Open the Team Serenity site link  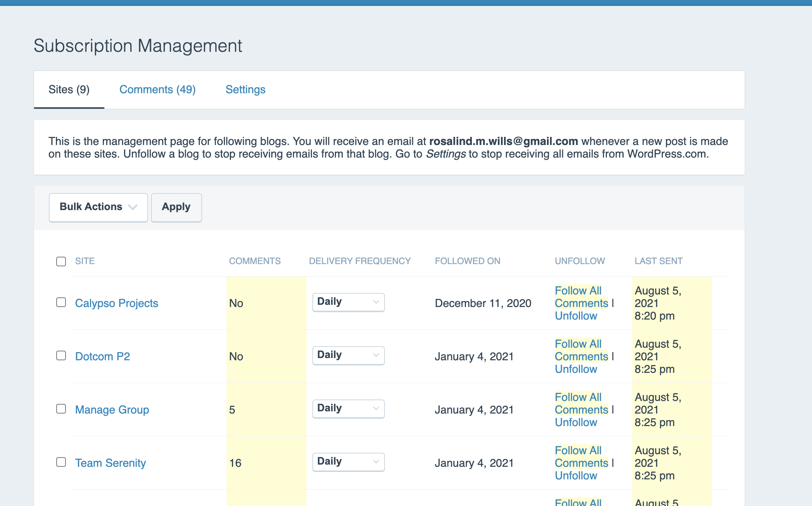tap(110, 463)
